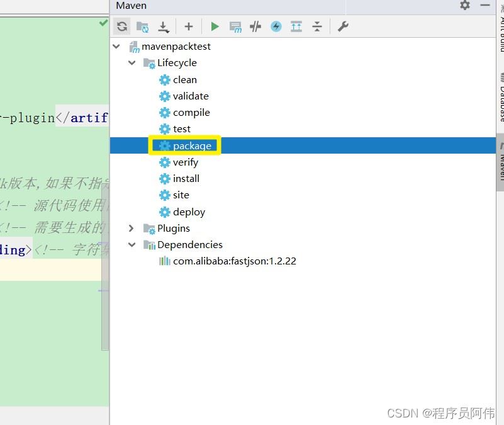The width and height of the screenshot is (504, 425).
Task: Add Maven project with plus icon
Action: click(x=189, y=26)
